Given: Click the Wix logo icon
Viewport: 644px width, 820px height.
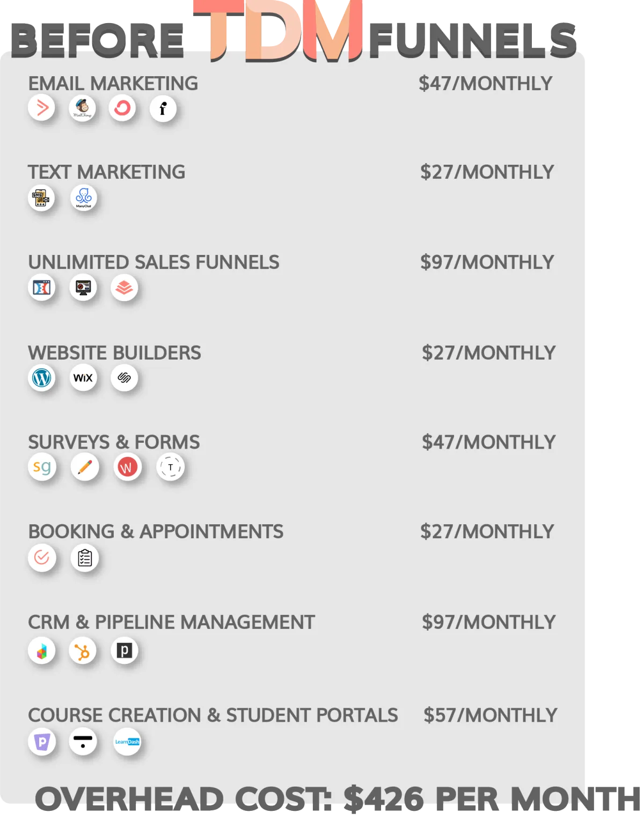Looking at the screenshot, I should point(83,378).
